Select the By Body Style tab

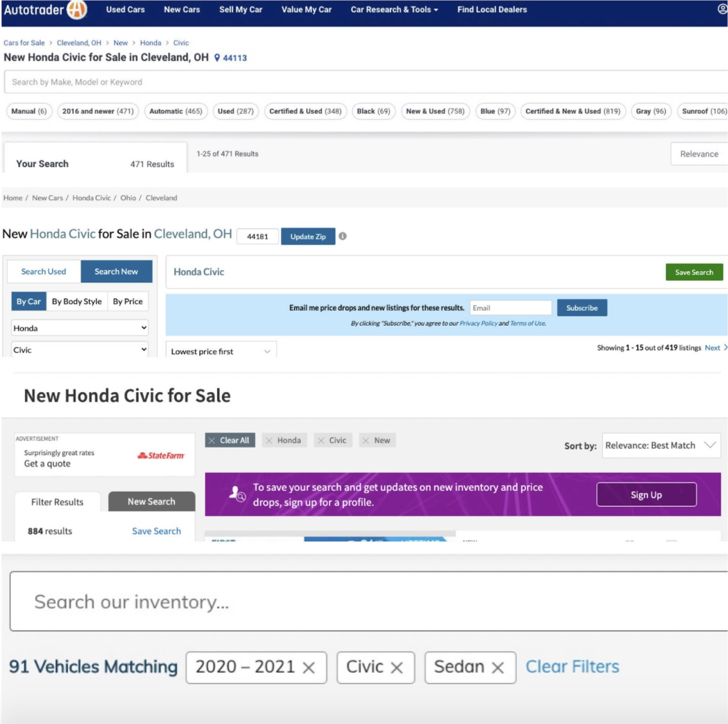pos(77,301)
